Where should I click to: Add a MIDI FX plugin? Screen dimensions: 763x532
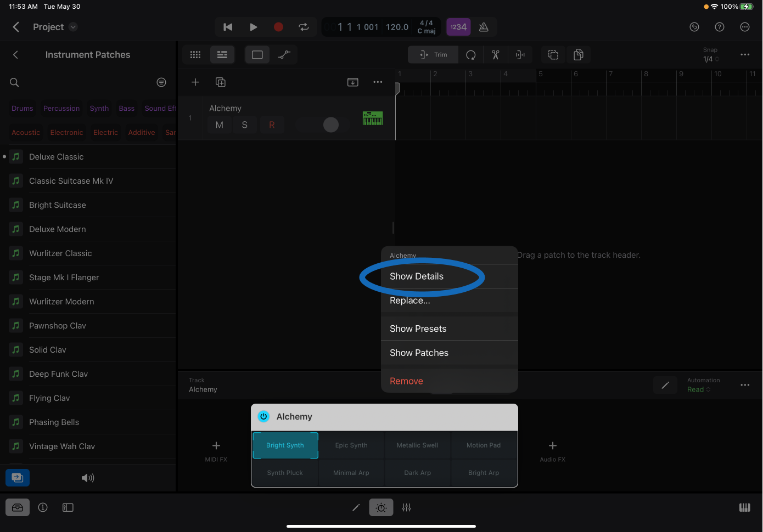coord(216,450)
